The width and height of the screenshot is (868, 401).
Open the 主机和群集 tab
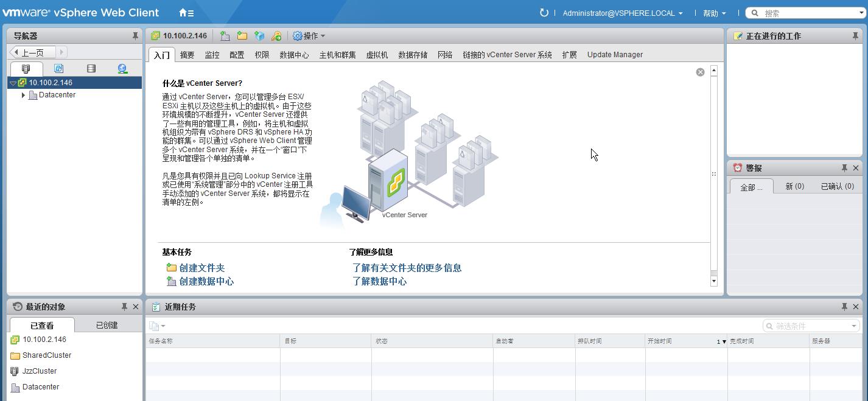click(338, 55)
